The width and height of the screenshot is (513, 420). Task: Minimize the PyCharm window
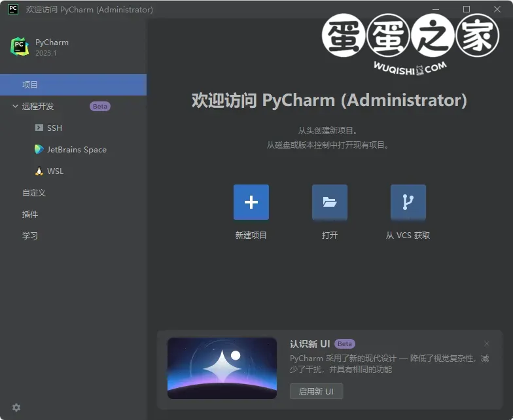pos(436,9)
